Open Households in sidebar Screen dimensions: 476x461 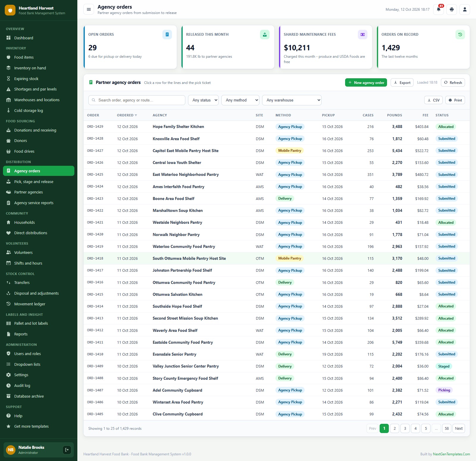coord(39,222)
